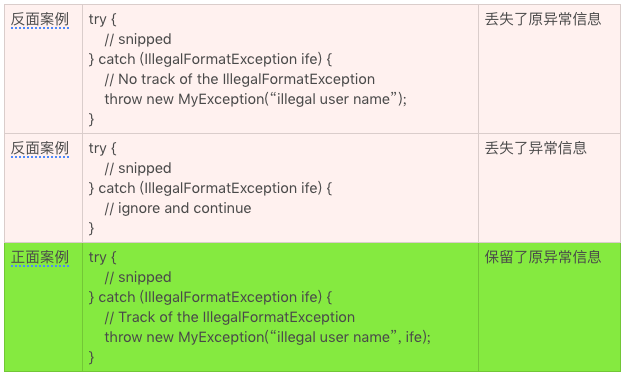The width and height of the screenshot is (625, 376).
Task: Click "// snipped" comment in first row
Action: pyautogui.click(x=138, y=39)
